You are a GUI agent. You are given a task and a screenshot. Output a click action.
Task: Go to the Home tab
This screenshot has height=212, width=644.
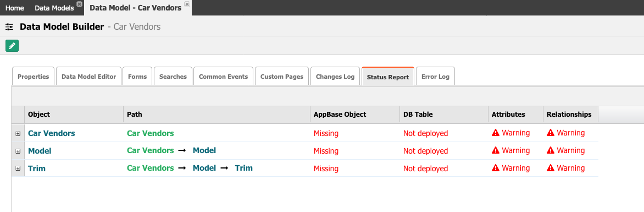[14, 8]
